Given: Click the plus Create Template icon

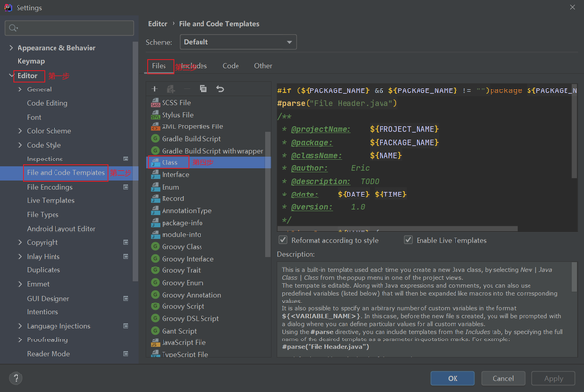Looking at the screenshot, I should (154, 89).
